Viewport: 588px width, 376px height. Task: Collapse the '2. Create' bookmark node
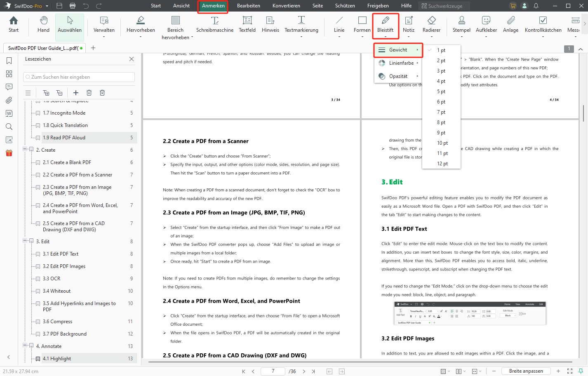(25, 150)
